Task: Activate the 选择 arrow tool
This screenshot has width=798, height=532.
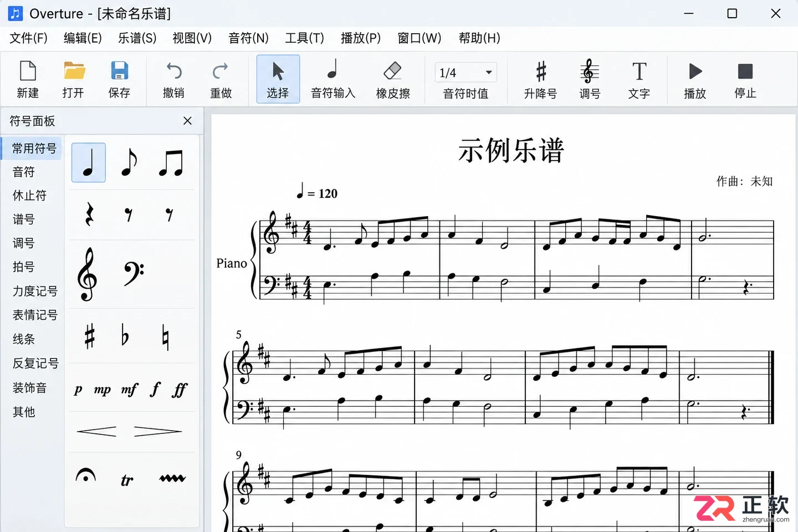Action: [278, 79]
